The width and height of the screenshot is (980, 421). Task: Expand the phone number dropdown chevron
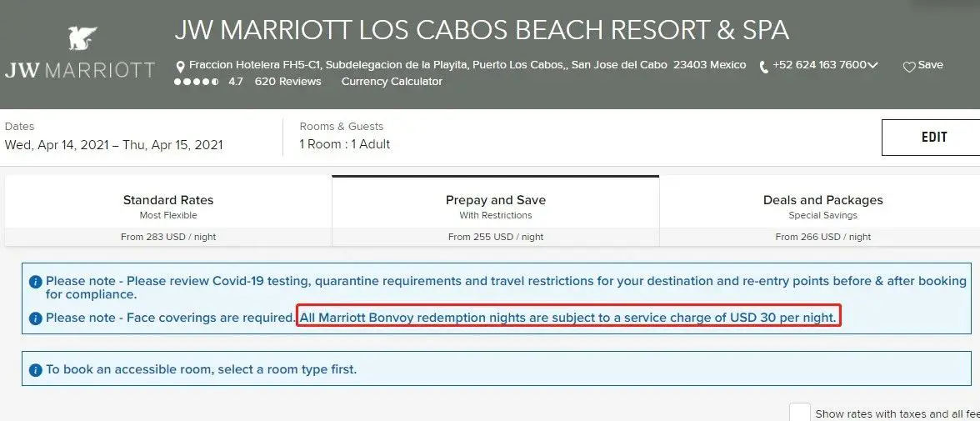pos(872,66)
